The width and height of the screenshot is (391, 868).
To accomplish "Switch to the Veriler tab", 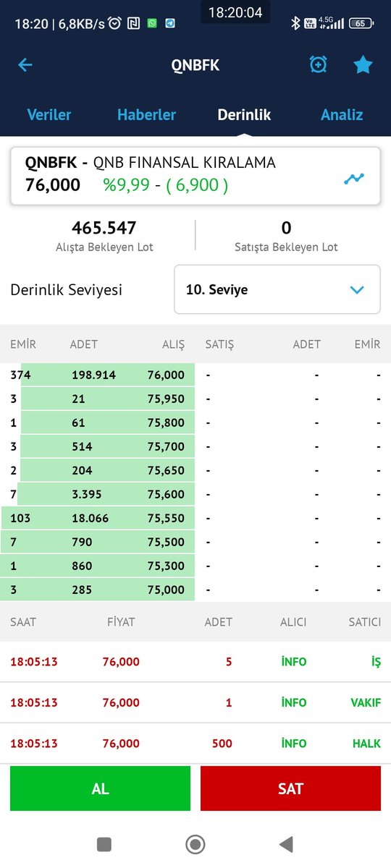I will (49, 114).
